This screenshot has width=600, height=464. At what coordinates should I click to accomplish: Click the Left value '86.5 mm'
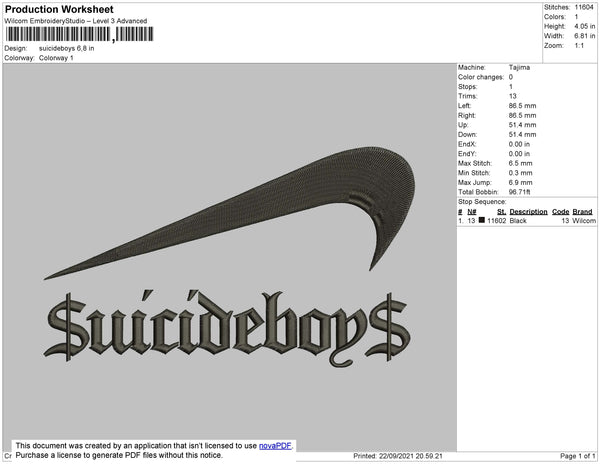pyautogui.click(x=522, y=106)
